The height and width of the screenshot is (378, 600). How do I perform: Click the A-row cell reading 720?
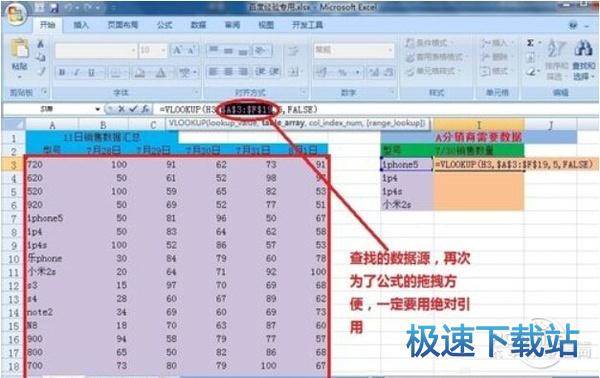click(x=52, y=165)
